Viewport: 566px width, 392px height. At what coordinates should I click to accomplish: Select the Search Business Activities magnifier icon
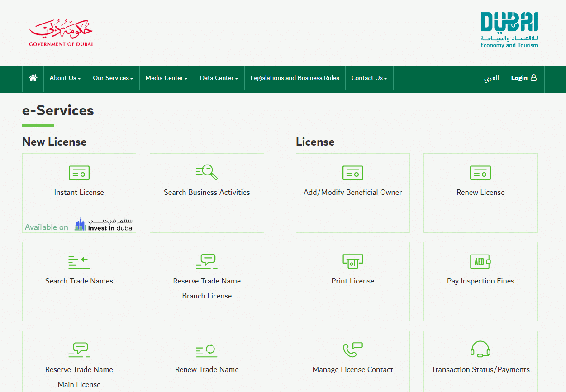click(207, 172)
